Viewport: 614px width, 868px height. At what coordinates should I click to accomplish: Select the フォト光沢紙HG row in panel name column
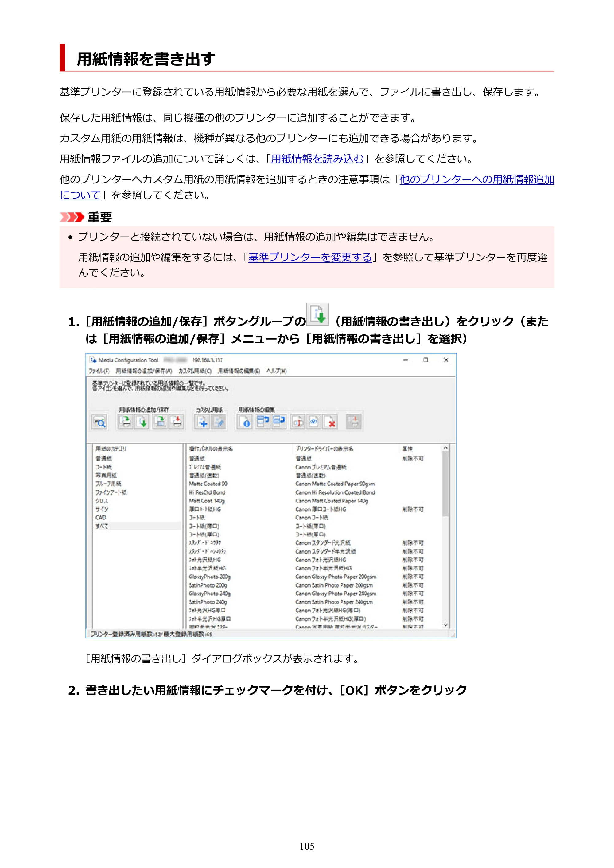click(205, 560)
